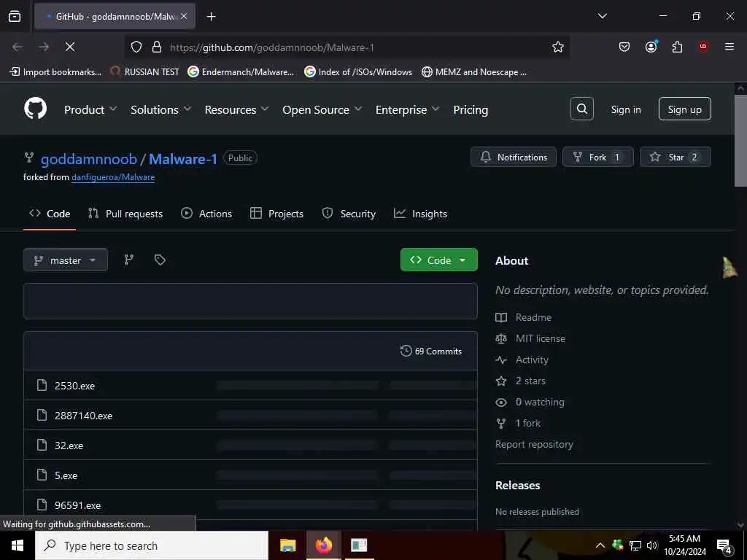This screenshot has width=747, height=560.
Task: Expand the Enterprise menu
Action: (x=407, y=109)
